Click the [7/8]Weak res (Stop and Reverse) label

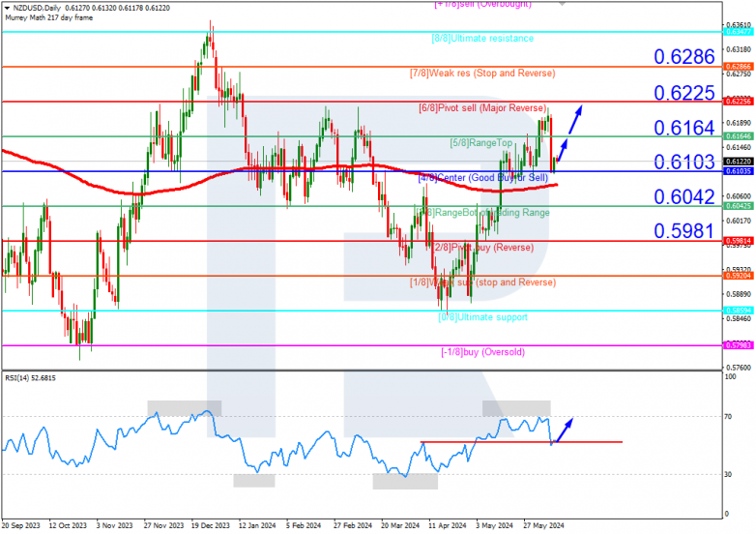[x=482, y=74]
